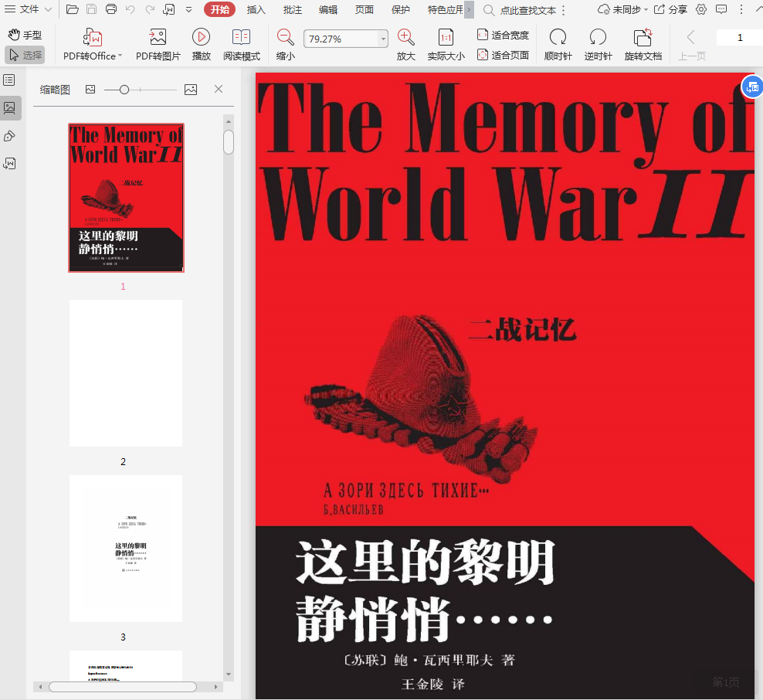Image resolution: width=763 pixels, height=700 pixels.
Task: Click thumbnail panel scroll up arrow
Action: (x=229, y=121)
